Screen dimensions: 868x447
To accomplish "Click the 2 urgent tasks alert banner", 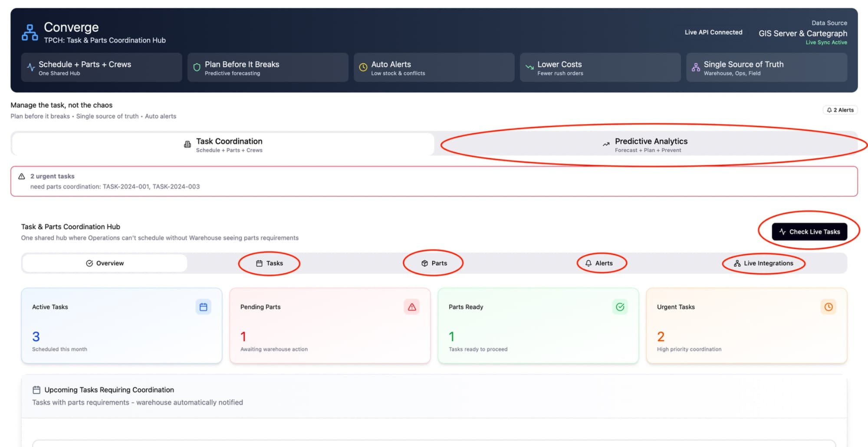I will tap(434, 181).
